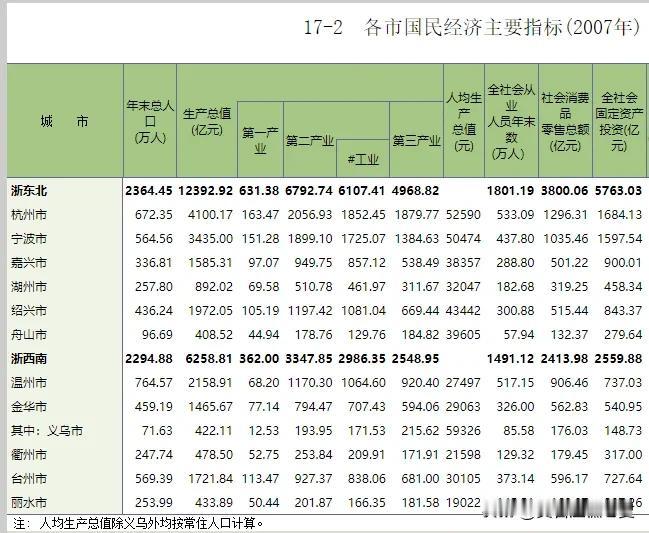Viewport: 649px width, 533px height.
Task: Select Ningbo industry cell 1725.07
Action: click(363, 239)
